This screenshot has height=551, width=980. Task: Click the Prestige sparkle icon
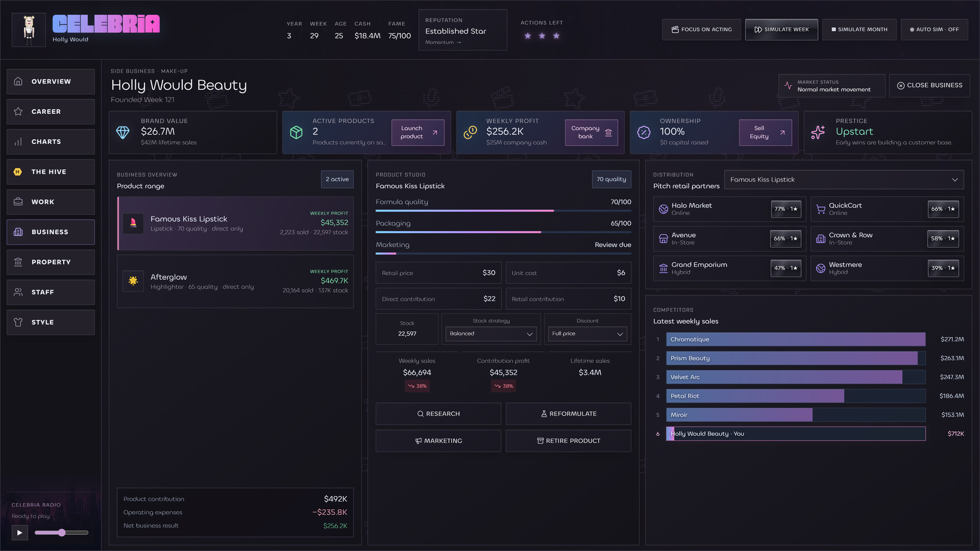[x=818, y=133]
